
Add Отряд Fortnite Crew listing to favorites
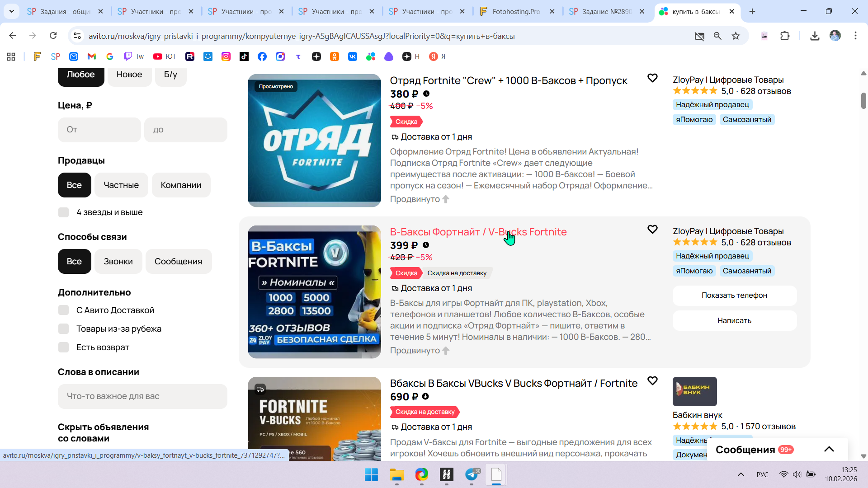tap(652, 78)
